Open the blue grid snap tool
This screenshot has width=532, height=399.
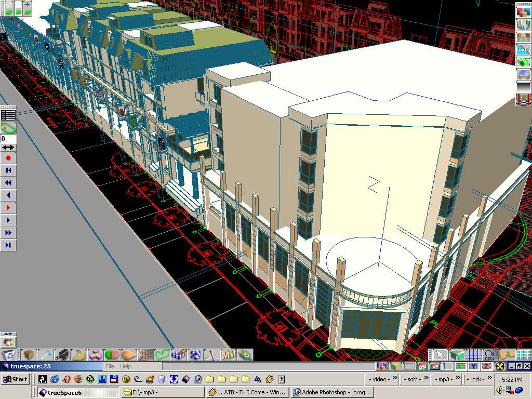pyautogui.click(x=473, y=355)
